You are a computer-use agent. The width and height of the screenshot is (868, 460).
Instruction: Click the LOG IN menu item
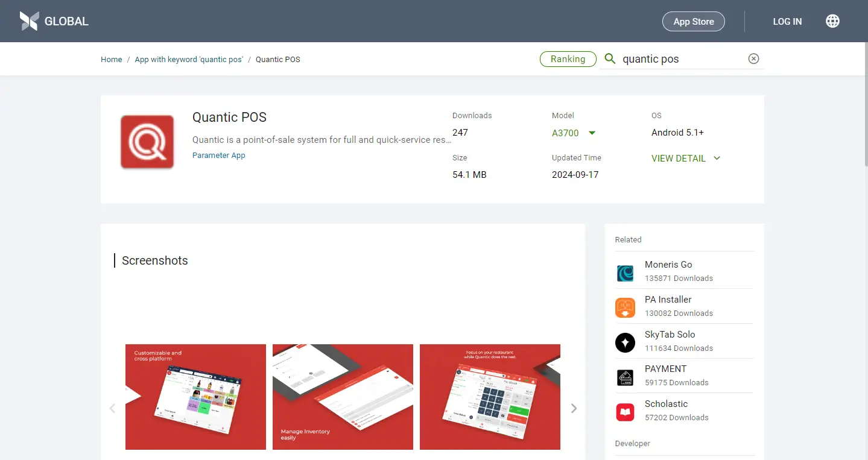[787, 20]
